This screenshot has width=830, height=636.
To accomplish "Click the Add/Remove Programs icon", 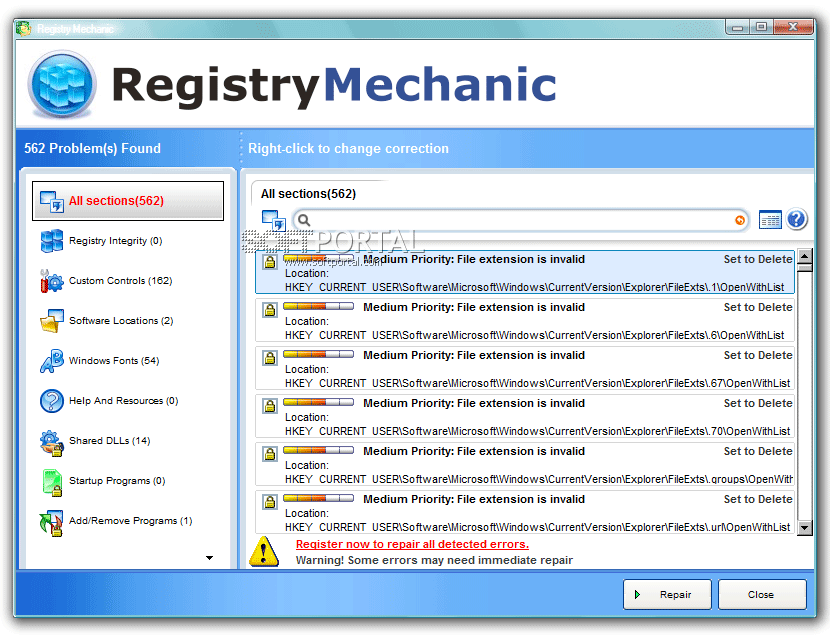I will point(51,523).
